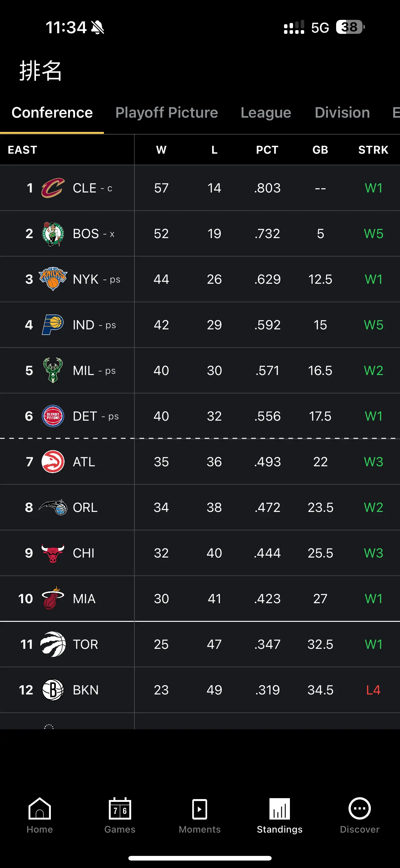Tap the Cleveland Cavaliers logo

pos(53,188)
